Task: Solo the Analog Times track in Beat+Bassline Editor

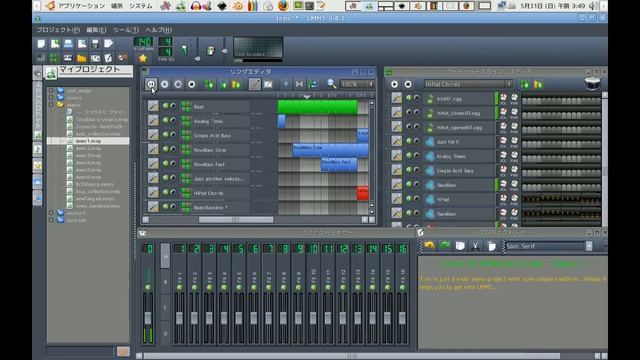Action: coord(416,156)
